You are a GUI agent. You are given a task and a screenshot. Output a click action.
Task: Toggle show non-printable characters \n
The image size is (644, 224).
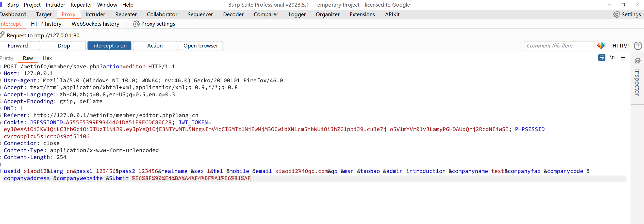click(612, 58)
